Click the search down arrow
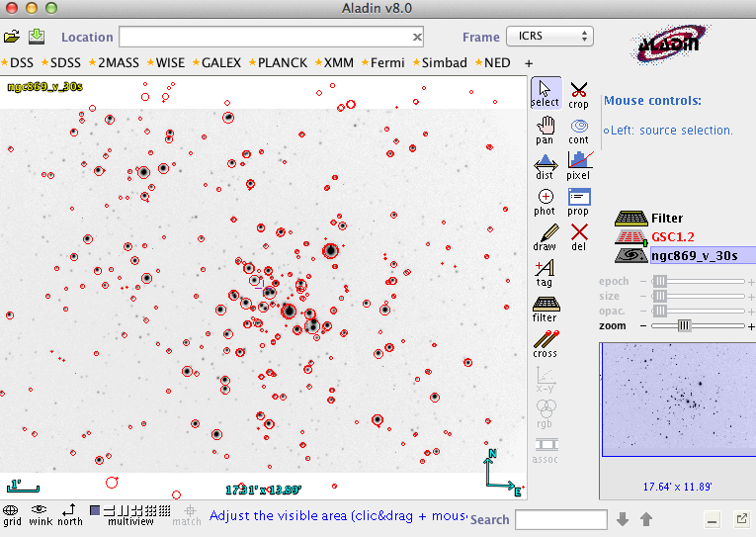The height and width of the screenshot is (537, 756). 623,519
